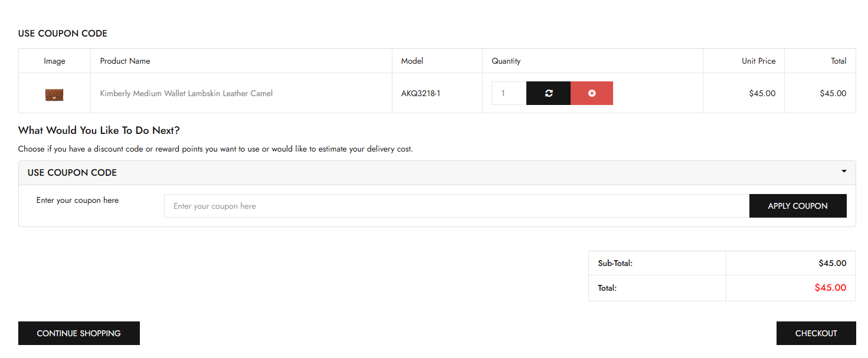Proceed with the Checkout button
868x358 pixels.
[816, 333]
